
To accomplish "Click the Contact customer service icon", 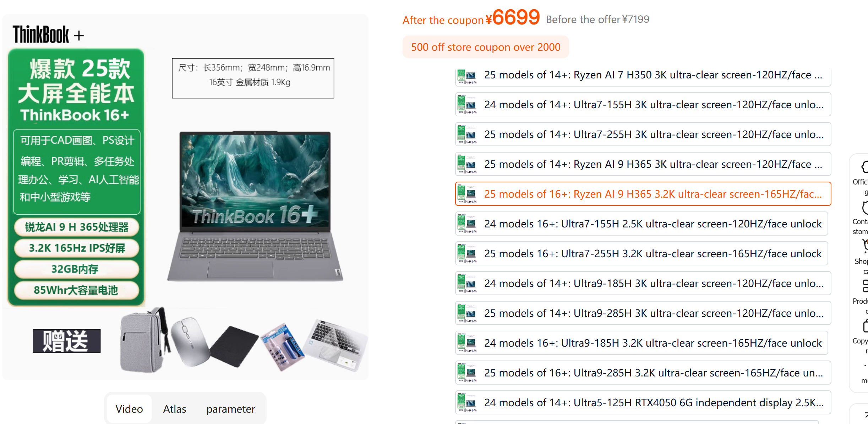I will (x=864, y=208).
